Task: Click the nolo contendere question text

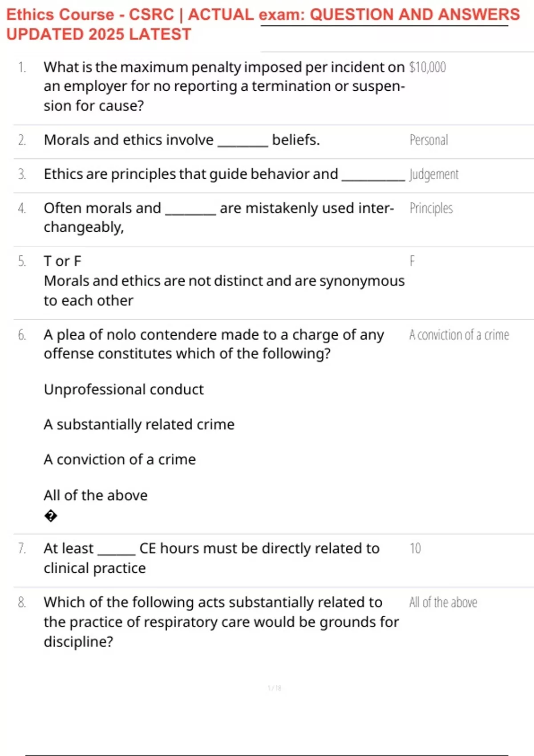Action: click(214, 344)
